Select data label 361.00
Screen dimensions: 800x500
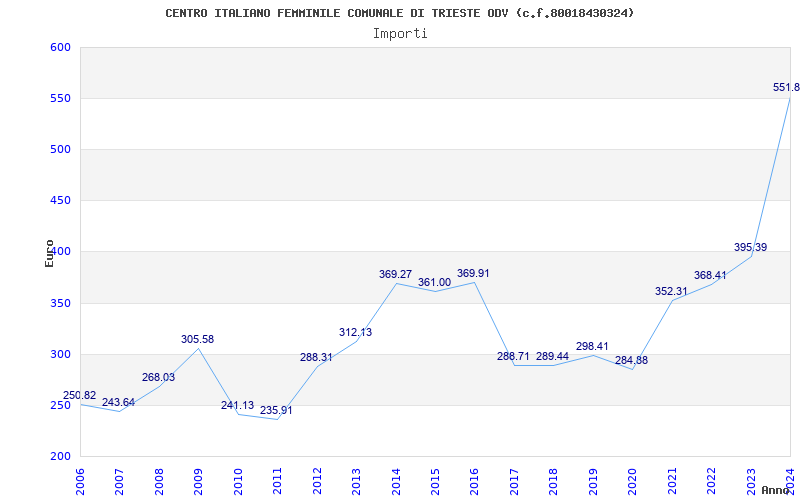tap(435, 282)
